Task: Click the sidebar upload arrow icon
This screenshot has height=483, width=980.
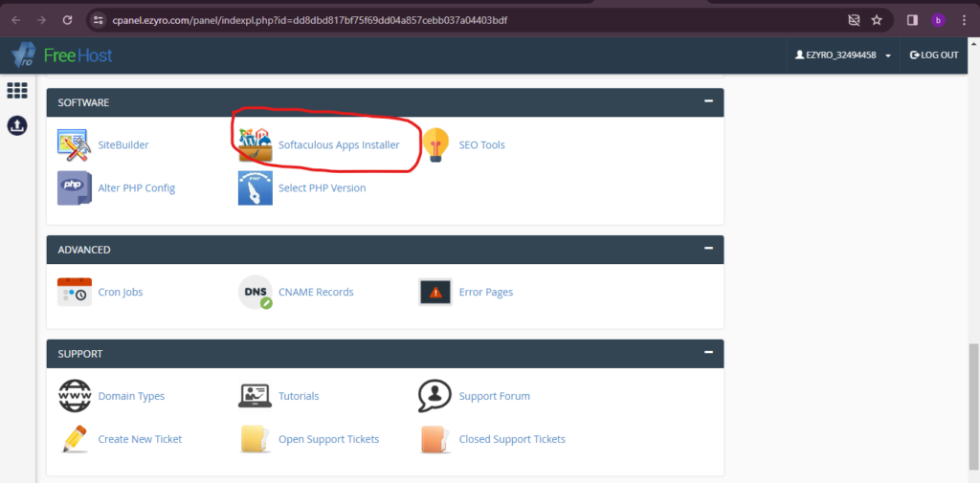Action: pyautogui.click(x=17, y=125)
